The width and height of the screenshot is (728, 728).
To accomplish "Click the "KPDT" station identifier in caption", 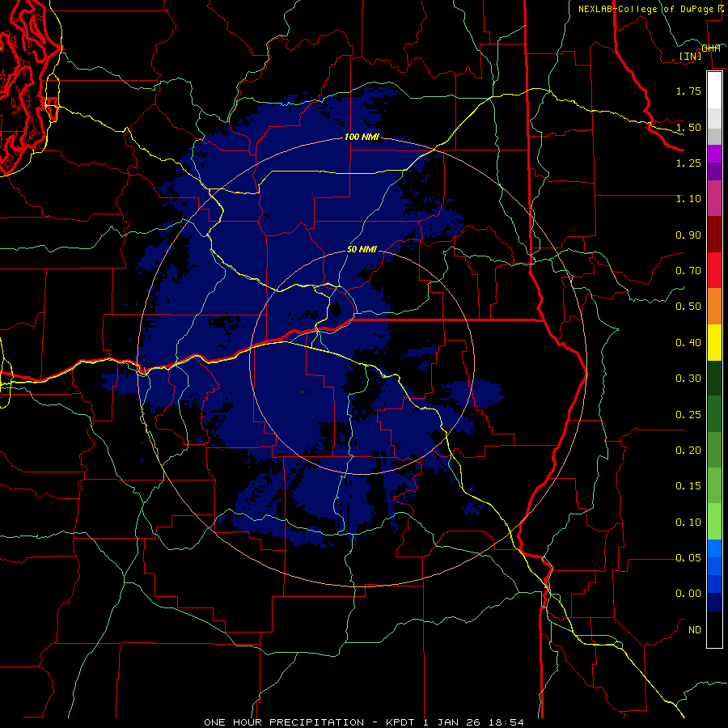I will coord(402,722).
